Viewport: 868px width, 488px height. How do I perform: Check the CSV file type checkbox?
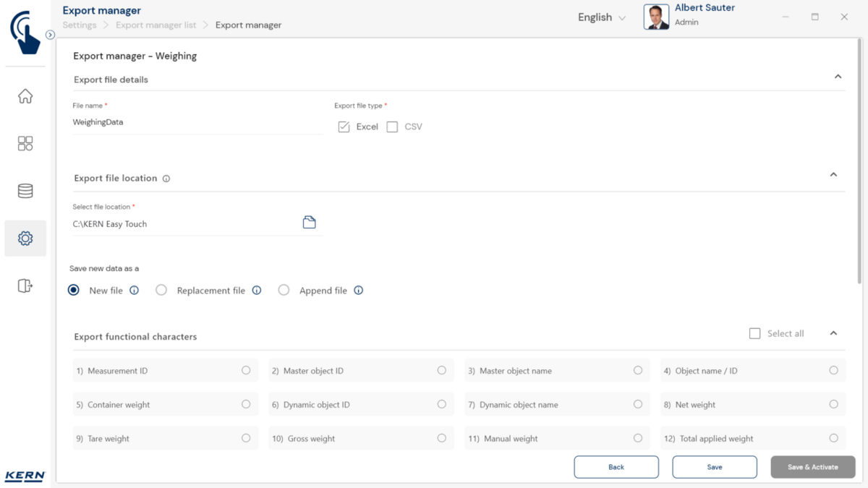[392, 127]
